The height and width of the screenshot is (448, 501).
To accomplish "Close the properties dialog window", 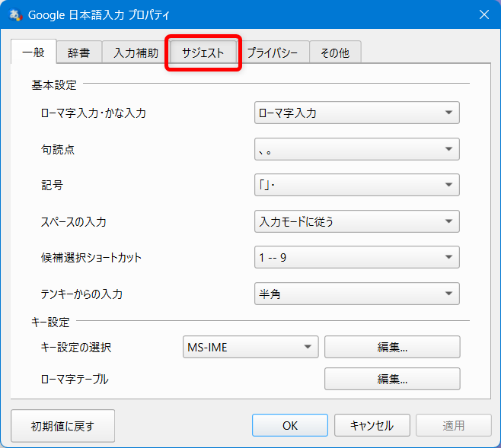I will click(484, 14).
